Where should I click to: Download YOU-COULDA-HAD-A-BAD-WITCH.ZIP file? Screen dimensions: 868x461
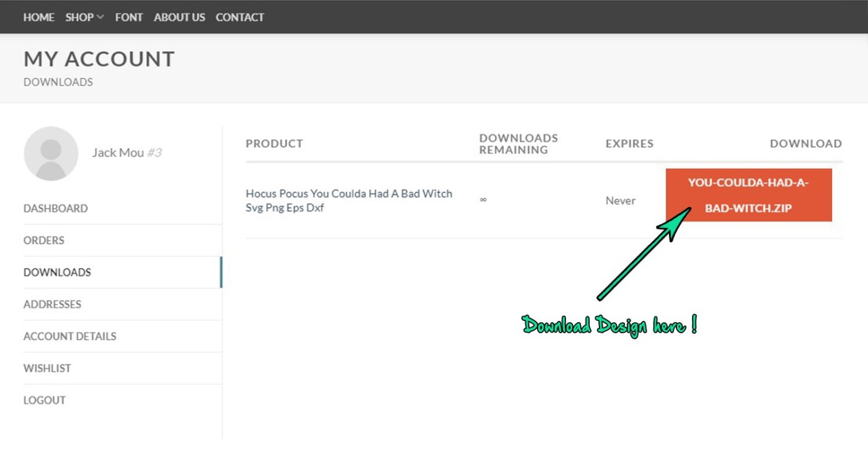[x=748, y=195]
